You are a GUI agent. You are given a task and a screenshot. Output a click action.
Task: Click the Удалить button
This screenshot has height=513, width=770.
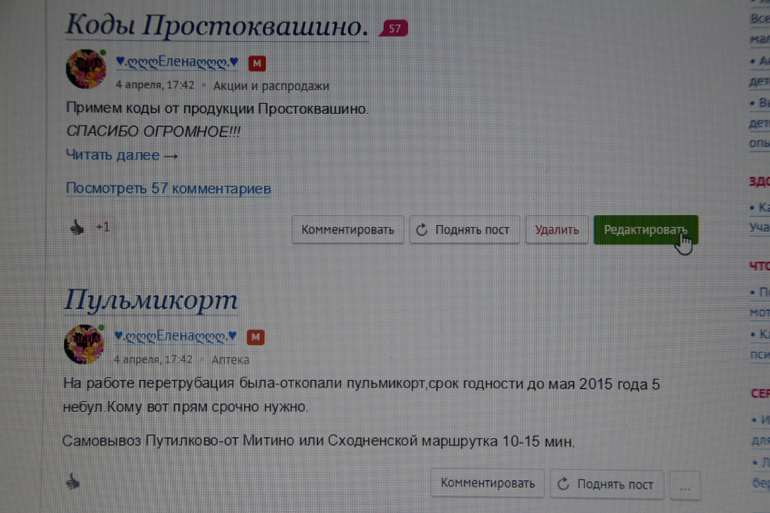pos(556,230)
